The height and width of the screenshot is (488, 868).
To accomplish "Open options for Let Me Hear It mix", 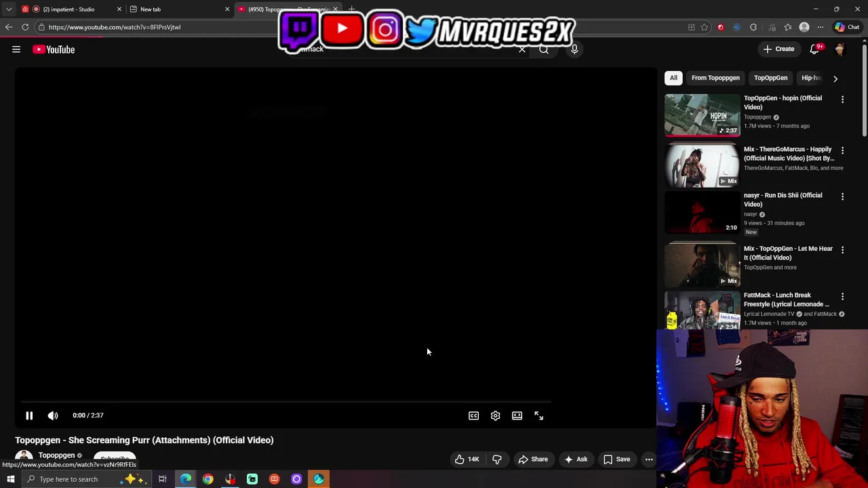I will coord(842,250).
